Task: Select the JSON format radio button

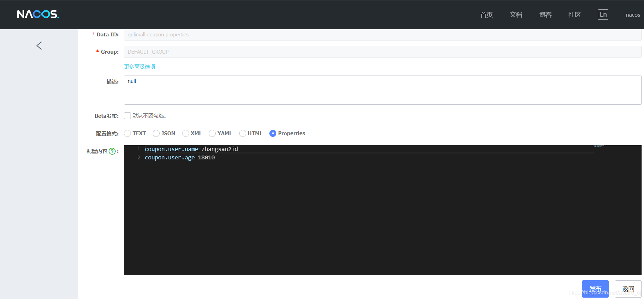Action: click(x=156, y=133)
